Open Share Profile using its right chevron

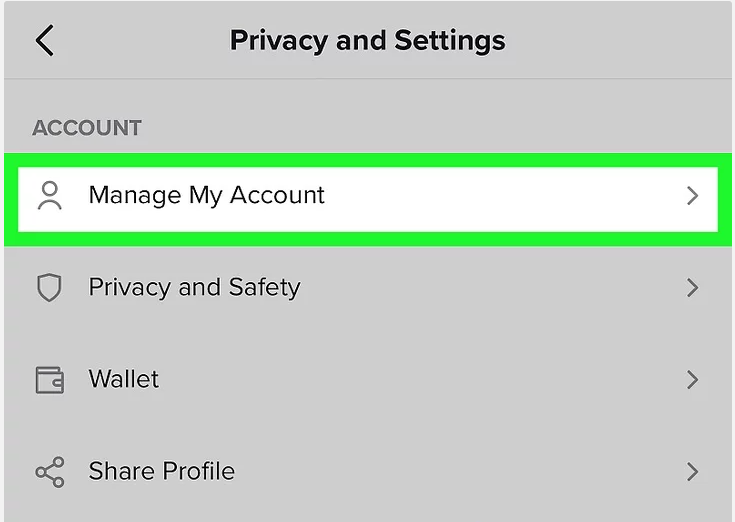692,472
